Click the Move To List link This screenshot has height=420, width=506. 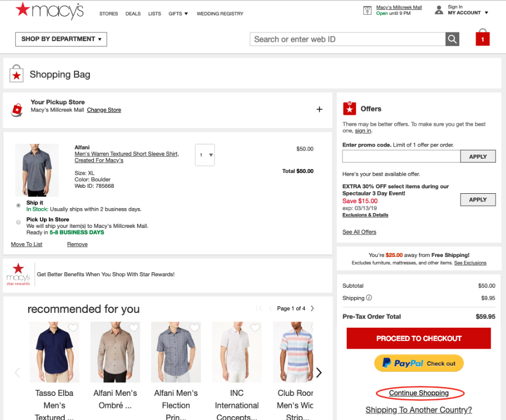[x=26, y=244]
